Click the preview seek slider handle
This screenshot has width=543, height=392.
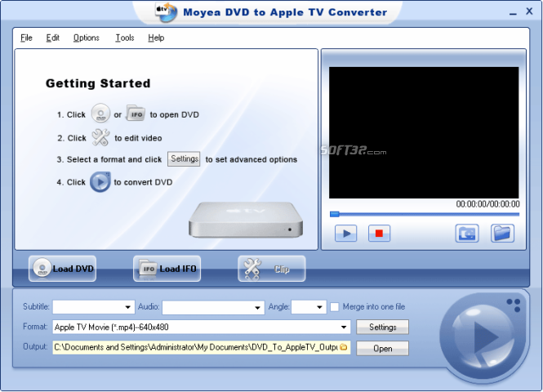point(335,214)
